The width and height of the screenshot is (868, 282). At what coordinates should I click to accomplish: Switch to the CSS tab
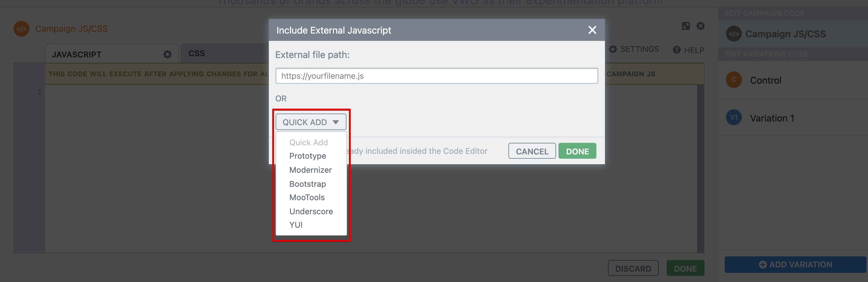click(x=197, y=53)
